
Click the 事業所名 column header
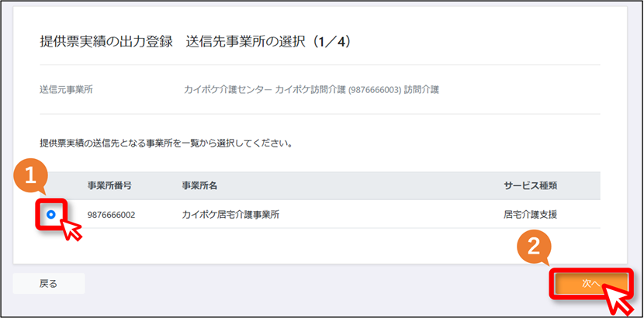199,185
